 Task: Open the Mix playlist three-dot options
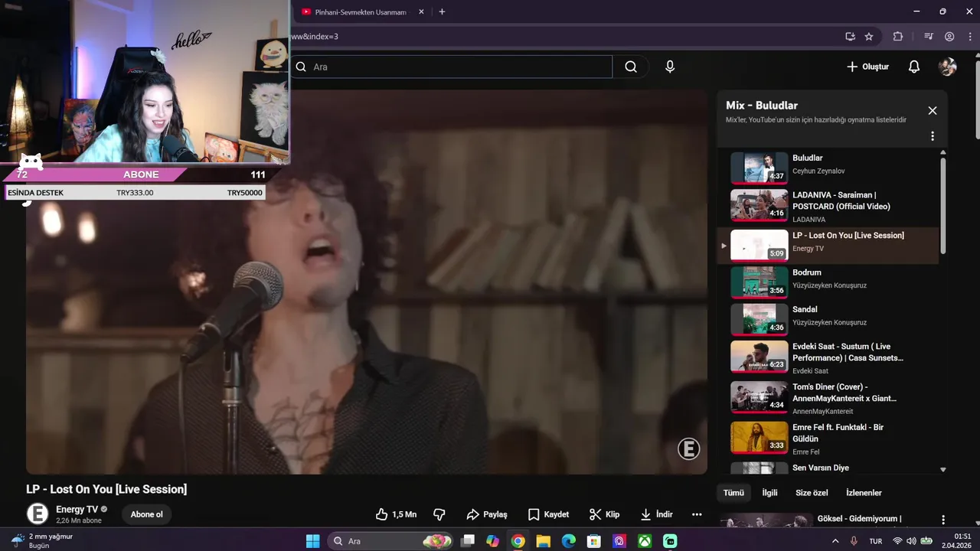point(933,136)
